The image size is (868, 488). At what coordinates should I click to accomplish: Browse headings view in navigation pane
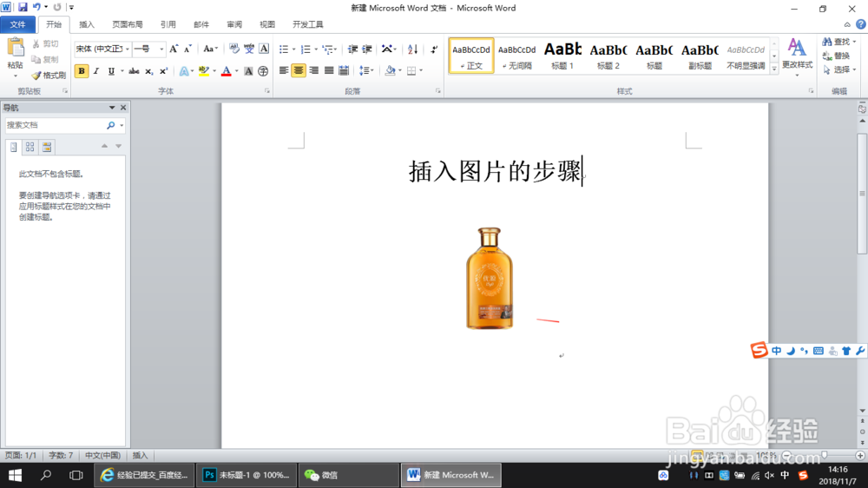14,147
